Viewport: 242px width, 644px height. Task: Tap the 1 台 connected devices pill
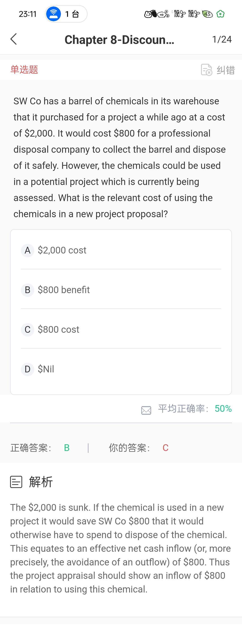pyautogui.click(x=66, y=14)
